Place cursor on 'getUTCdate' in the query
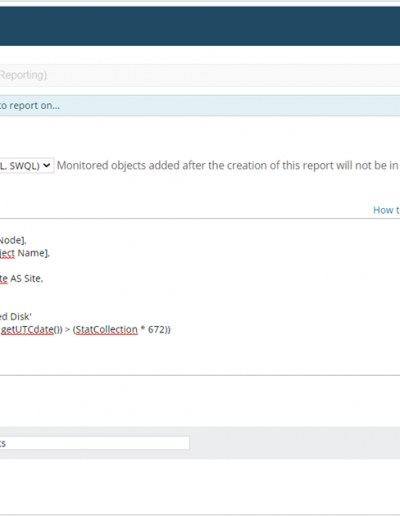 [27, 330]
